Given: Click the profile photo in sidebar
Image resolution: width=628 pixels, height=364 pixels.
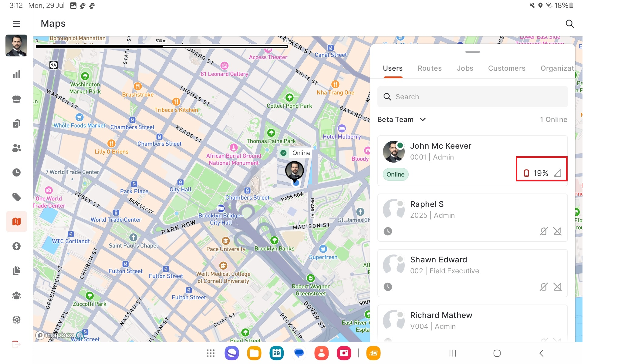Looking at the screenshot, I should tap(16, 45).
